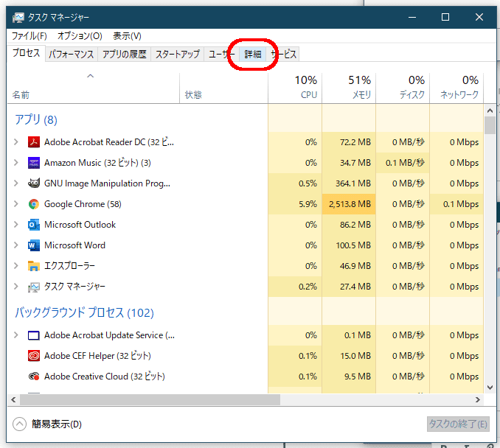Click the Adobe Acrobat Reader DC icon
Screen dimensions: 500x448
34,142
